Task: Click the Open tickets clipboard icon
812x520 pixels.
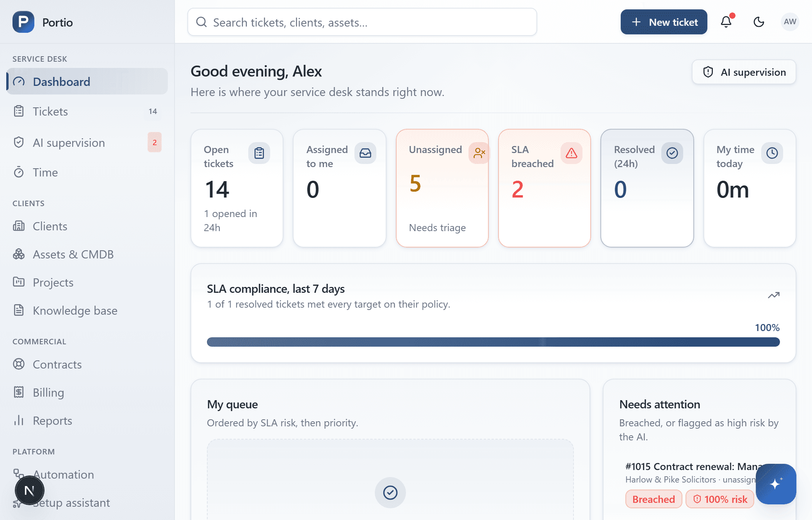Action: tap(259, 153)
